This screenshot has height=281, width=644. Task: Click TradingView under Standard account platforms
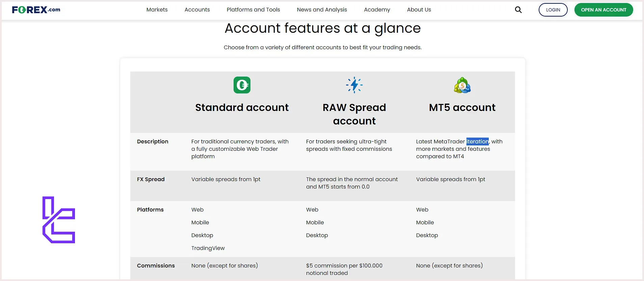208,248
